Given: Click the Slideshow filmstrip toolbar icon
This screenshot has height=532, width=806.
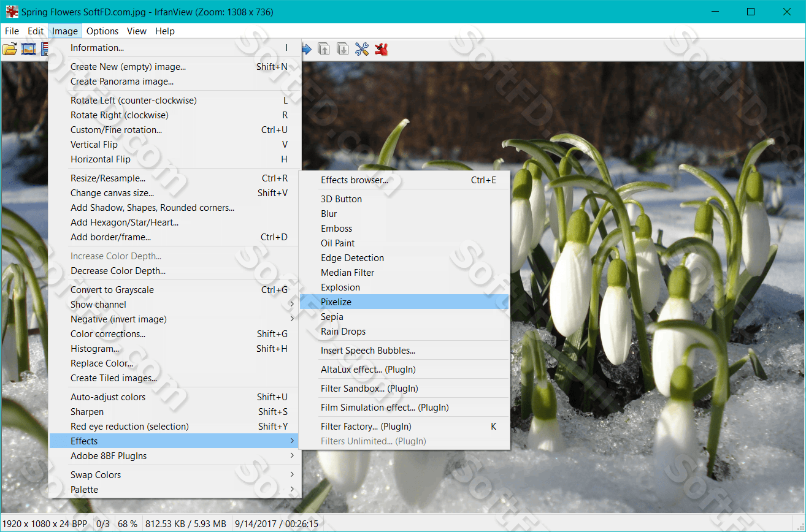Looking at the screenshot, I should pyautogui.click(x=28, y=49).
